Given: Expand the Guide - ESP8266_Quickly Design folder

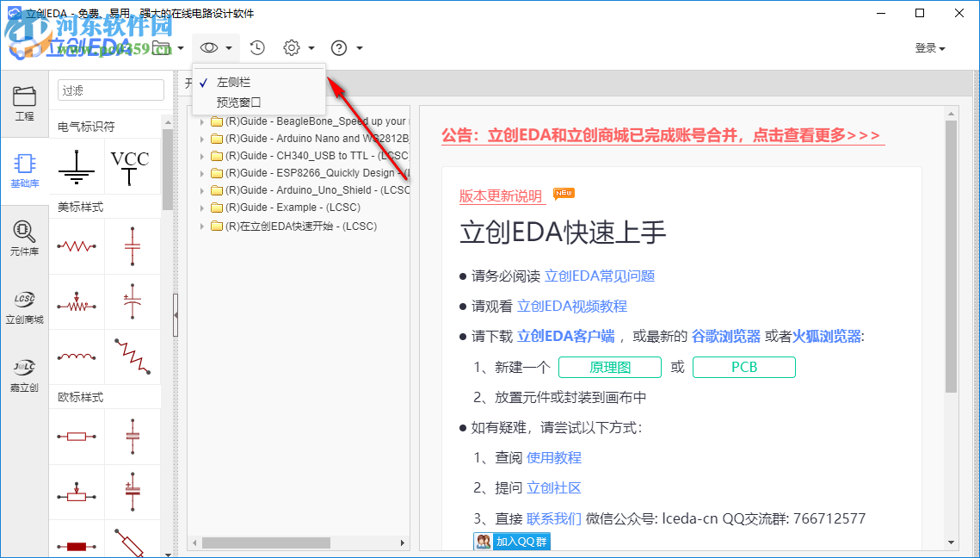Looking at the screenshot, I should (x=202, y=173).
